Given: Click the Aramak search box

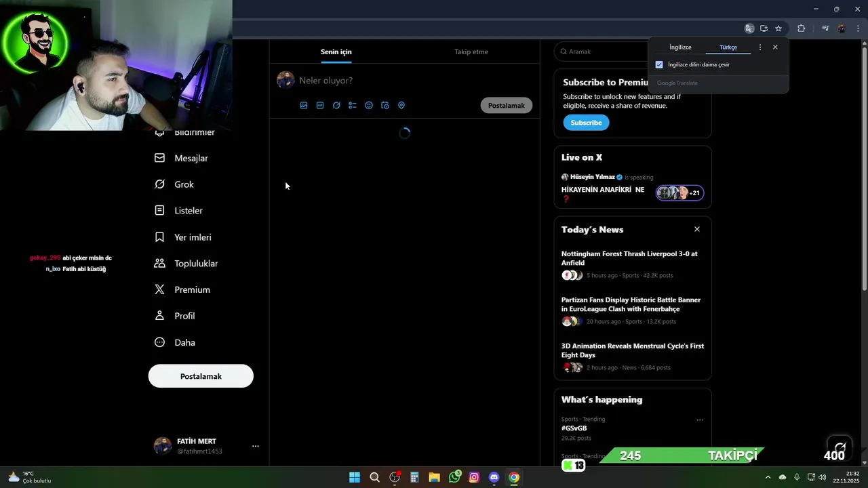Looking at the screenshot, I should click(x=603, y=52).
